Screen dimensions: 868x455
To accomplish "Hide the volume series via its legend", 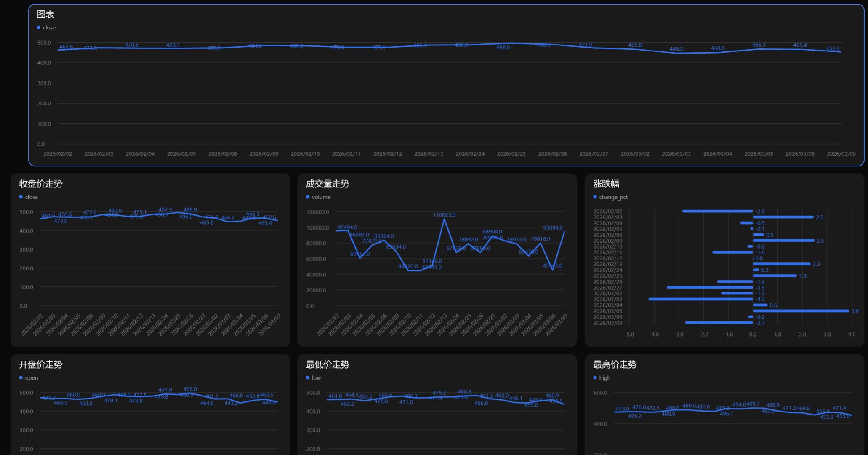I will [321, 197].
